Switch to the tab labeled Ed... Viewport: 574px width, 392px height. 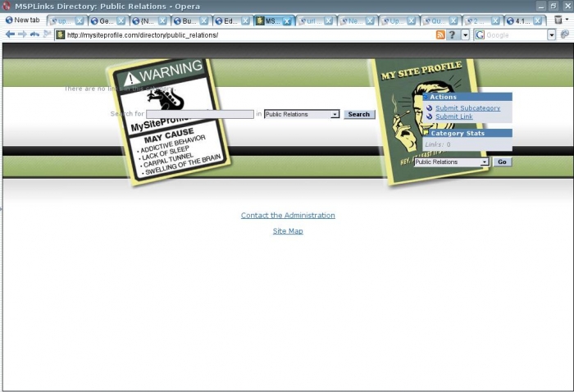point(230,21)
